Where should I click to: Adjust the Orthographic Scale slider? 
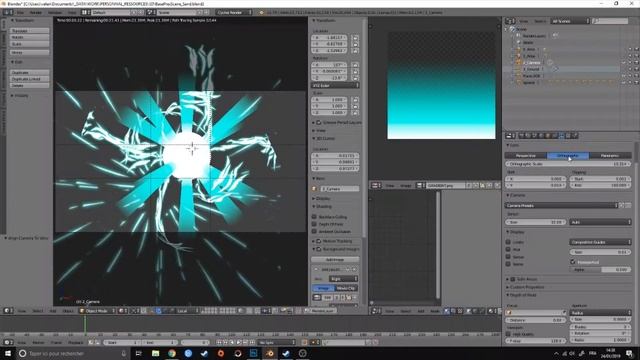568,164
